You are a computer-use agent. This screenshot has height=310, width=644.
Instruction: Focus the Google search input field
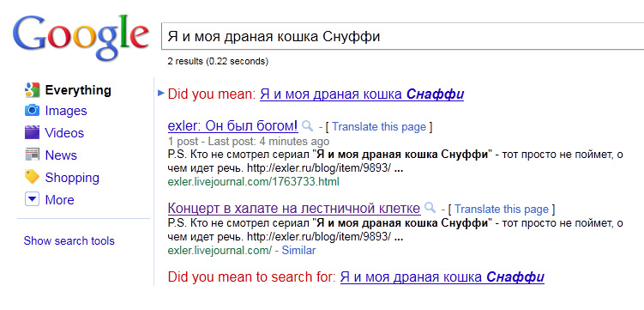coord(402,36)
